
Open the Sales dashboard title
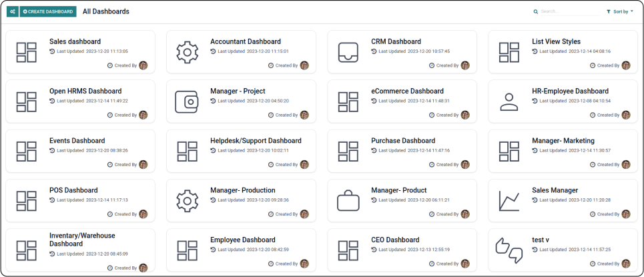click(74, 41)
